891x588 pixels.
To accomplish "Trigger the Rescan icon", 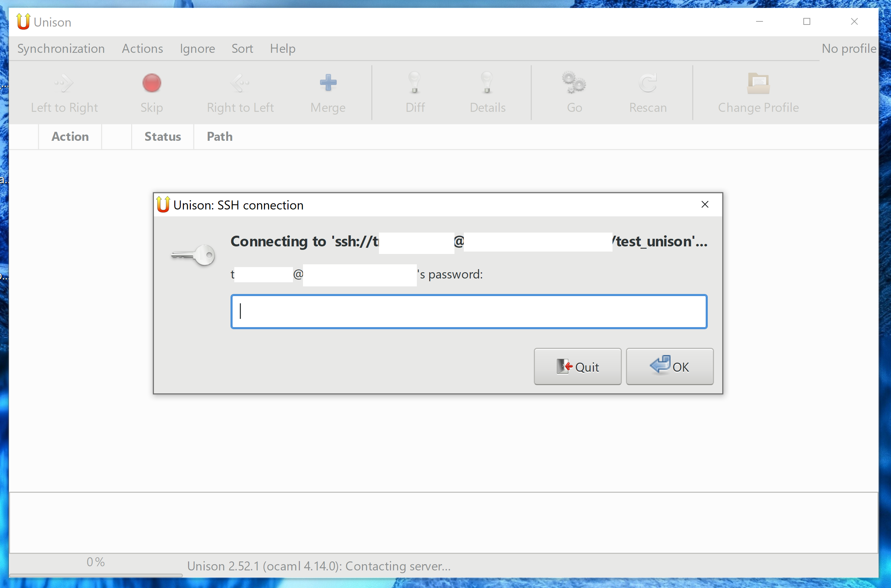I will (648, 83).
